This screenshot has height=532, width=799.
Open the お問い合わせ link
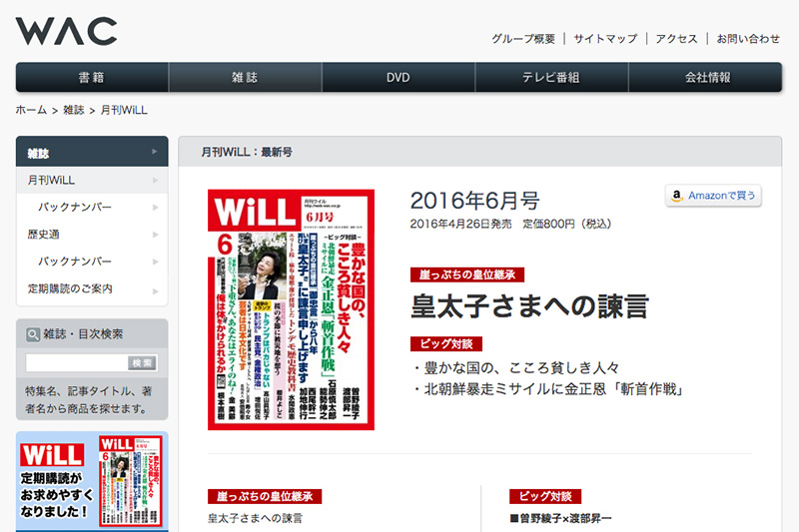pyautogui.click(x=748, y=39)
